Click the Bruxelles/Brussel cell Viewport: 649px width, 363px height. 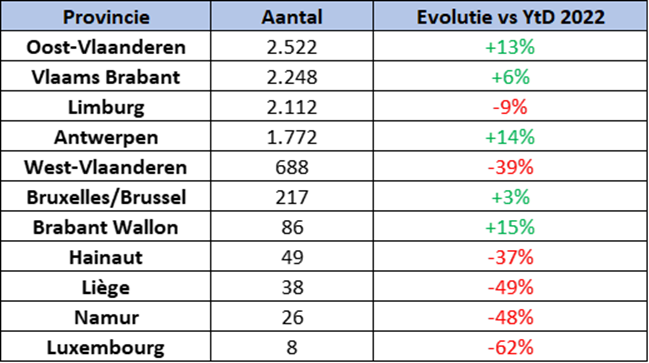click(x=106, y=197)
